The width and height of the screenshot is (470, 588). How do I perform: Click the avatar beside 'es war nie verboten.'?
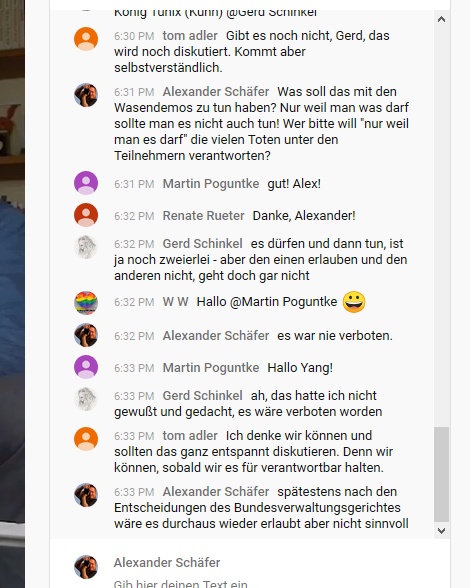[86, 335]
